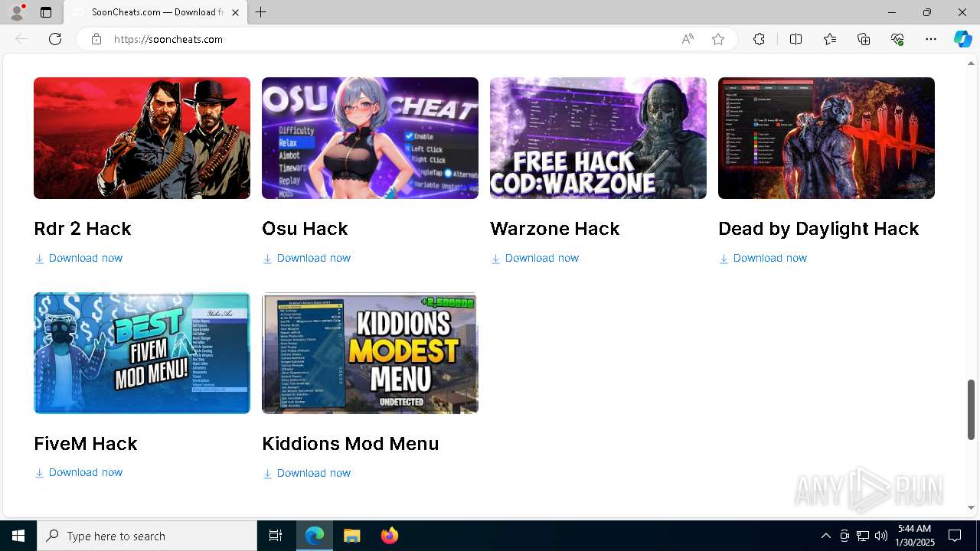The height and width of the screenshot is (551, 980).
Task: Select the Osu Hack title
Action: [x=305, y=229]
